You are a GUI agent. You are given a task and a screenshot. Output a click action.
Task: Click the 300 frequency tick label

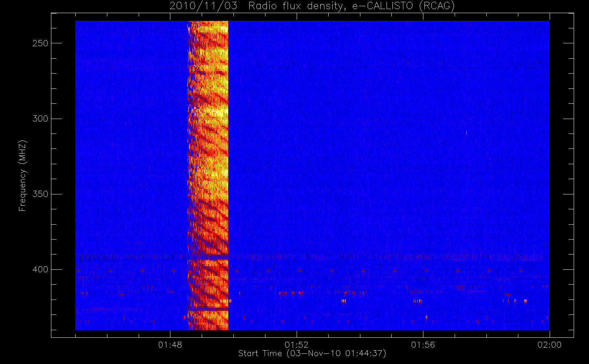click(x=40, y=119)
